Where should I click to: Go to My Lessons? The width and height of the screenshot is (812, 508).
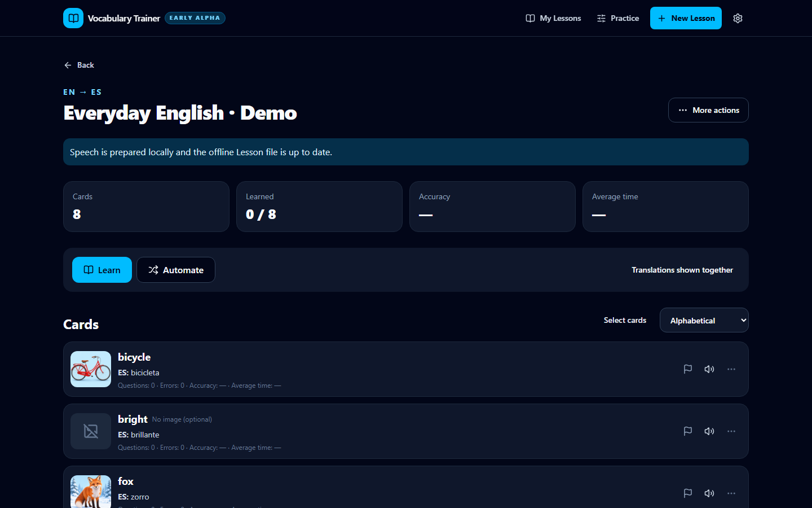(x=553, y=18)
